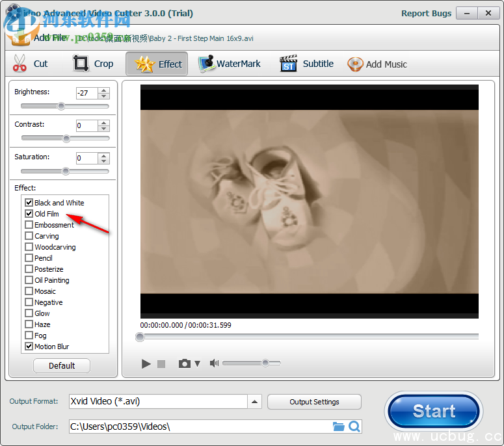Screen dimensions: 504x446
Task: Increase Saturation with up arrow
Action: coord(103,155)
